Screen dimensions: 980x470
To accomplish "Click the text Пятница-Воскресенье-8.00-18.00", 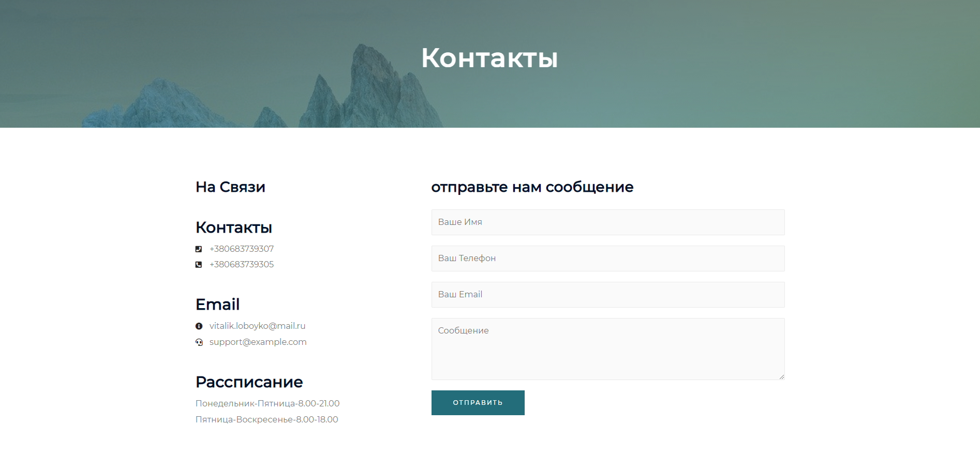I will (266, 419).
